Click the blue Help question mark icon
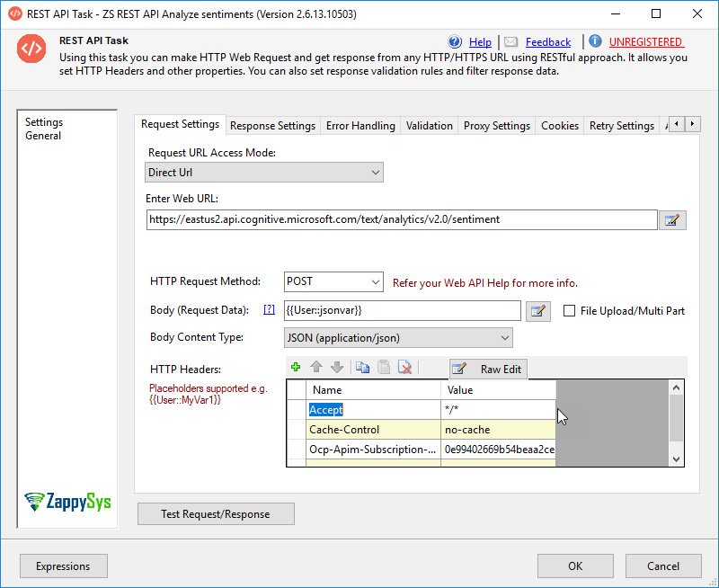Screen dimensions: 719x588 (x=455, y=41)
